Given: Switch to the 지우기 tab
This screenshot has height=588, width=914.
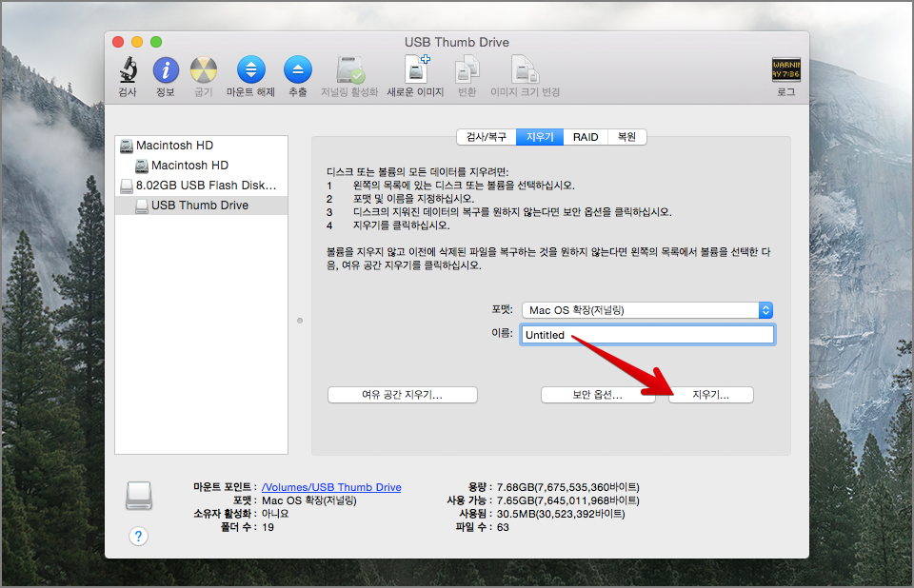Looking at the screenshot, I should pos(540,137).
